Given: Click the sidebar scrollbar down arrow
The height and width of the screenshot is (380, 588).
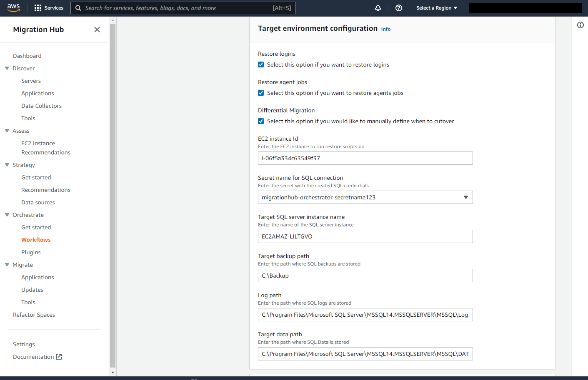Looking at the screenshot, I should (113, 373).
